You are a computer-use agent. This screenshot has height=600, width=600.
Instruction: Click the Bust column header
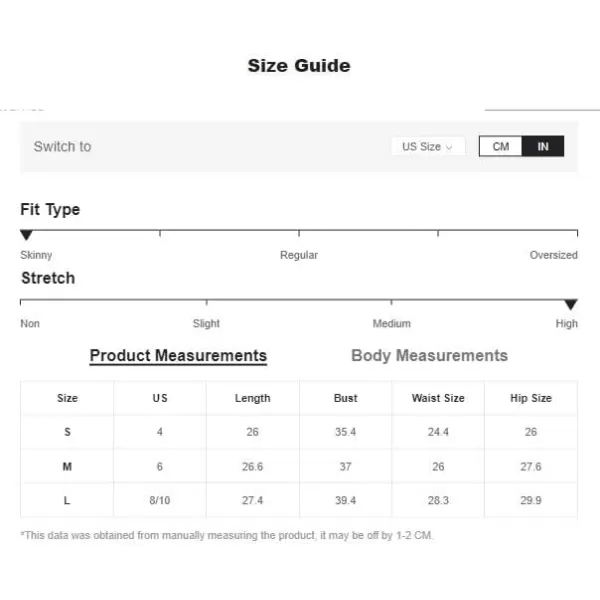pyautogui.click(x=346, y=398)
